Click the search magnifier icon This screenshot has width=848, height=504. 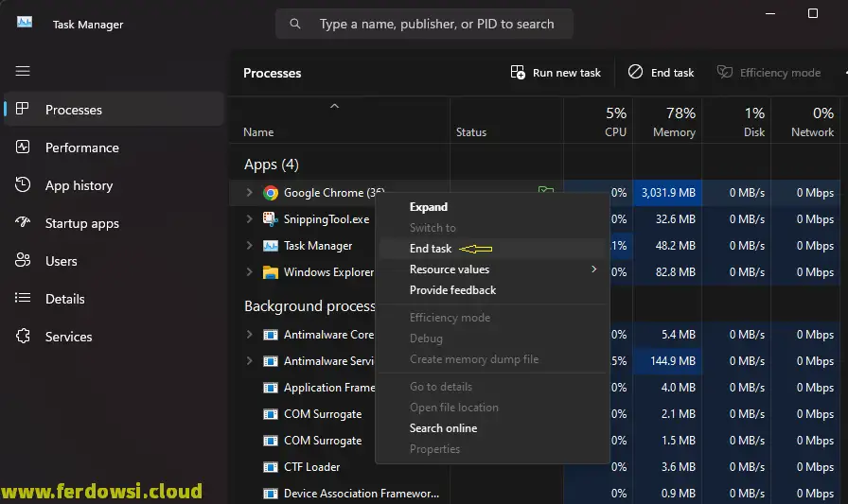294,24
